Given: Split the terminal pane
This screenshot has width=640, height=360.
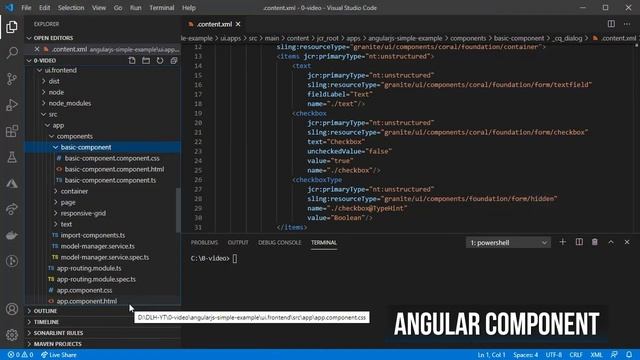Looking at the screenshot, I should [x=579, y=242].
